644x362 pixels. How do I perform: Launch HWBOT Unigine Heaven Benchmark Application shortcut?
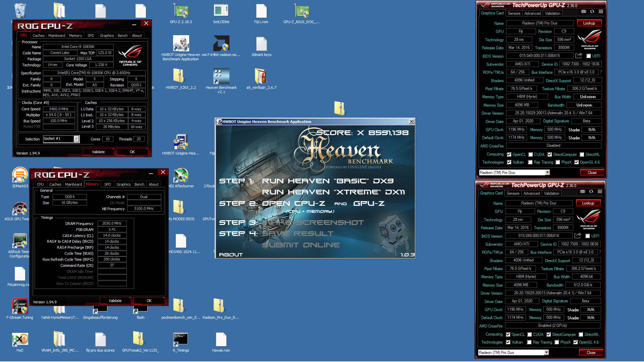[x=181, y=44]
